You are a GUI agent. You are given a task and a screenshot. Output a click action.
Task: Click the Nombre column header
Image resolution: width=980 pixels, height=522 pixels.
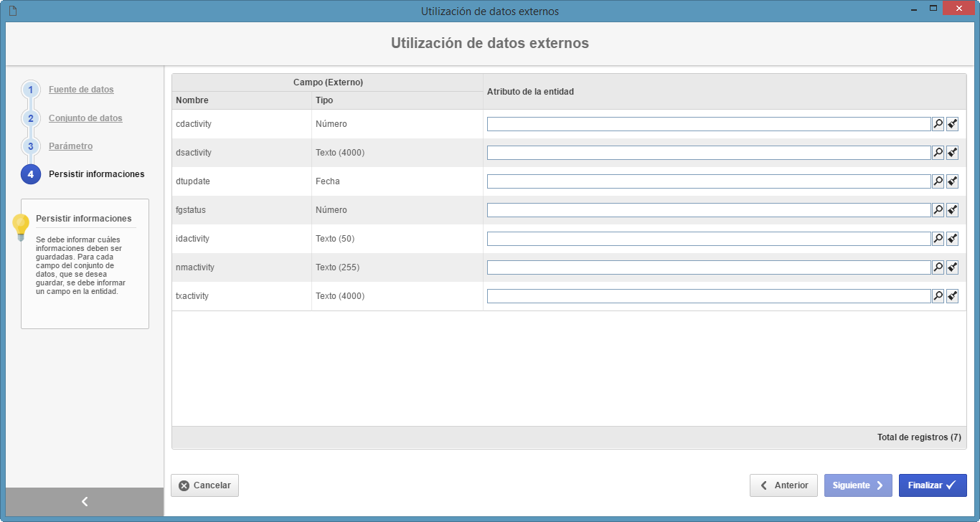pyautogui.click(x=242, y=100)
